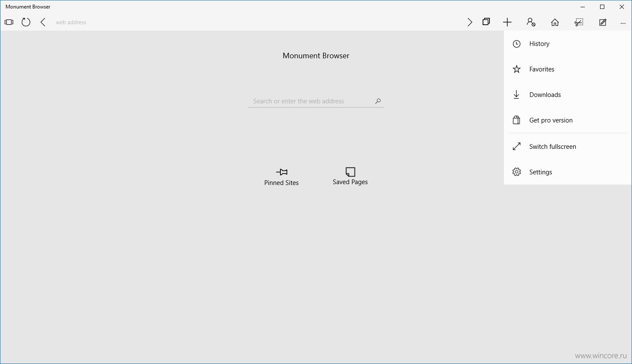This screenshot has height=364, width=632.
Task: Minimize the Monument Browser window
Action: [583, 7]
